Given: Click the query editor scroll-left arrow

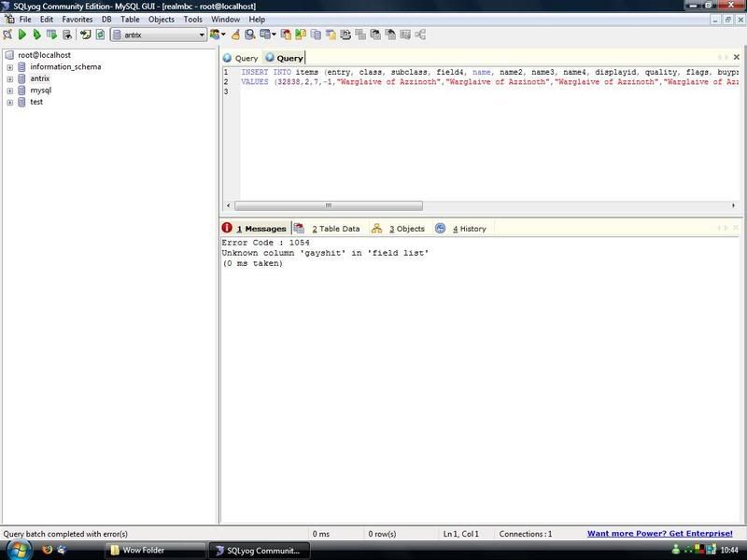Looking at the screenshot, I should tap(228, 205).
